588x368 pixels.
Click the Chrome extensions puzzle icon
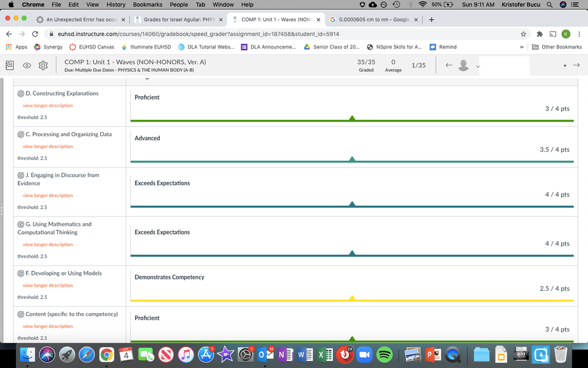(x=539, y=34)
